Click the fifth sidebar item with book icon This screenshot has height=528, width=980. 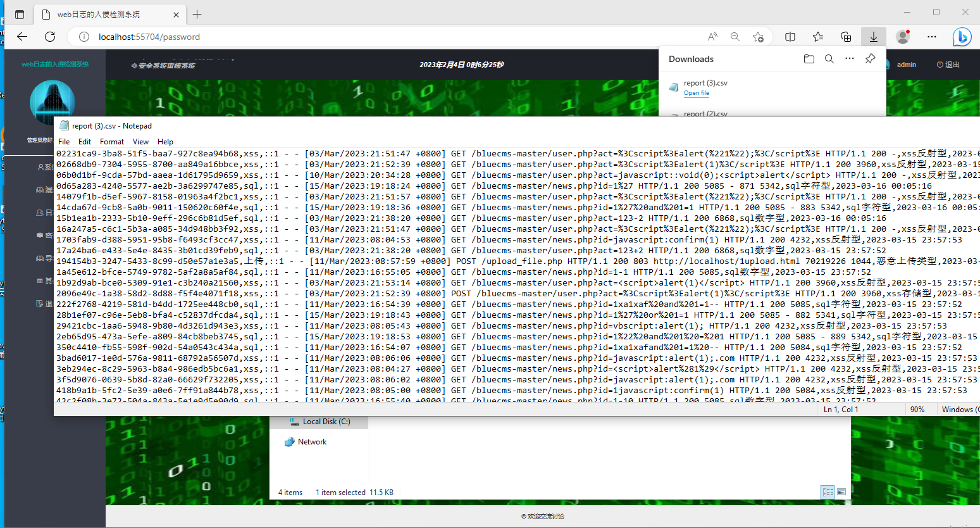pyautogui.click(x=44, y=258)
